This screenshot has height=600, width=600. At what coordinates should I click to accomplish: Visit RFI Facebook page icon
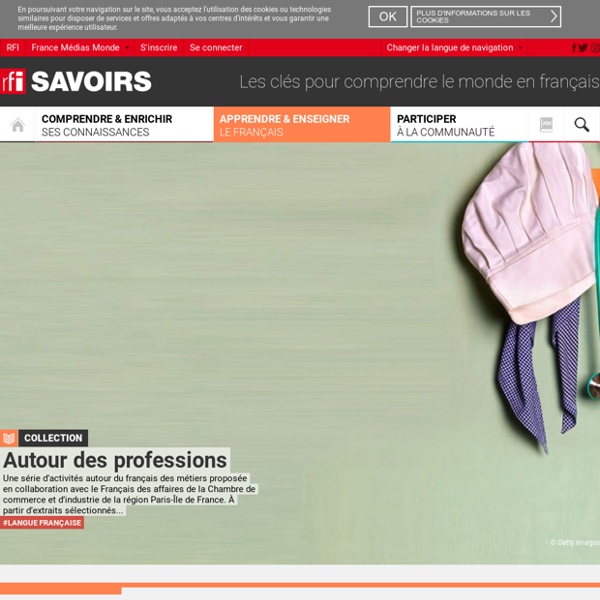[574, 48]
